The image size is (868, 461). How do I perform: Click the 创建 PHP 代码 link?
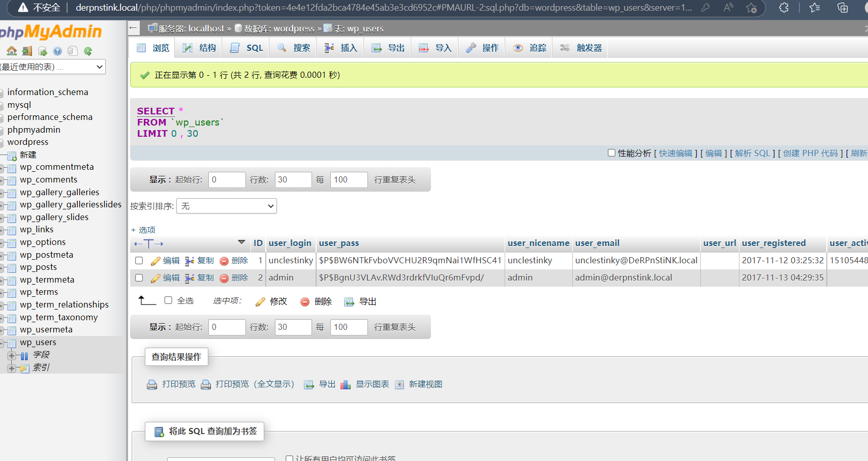(x=810, y=153)
